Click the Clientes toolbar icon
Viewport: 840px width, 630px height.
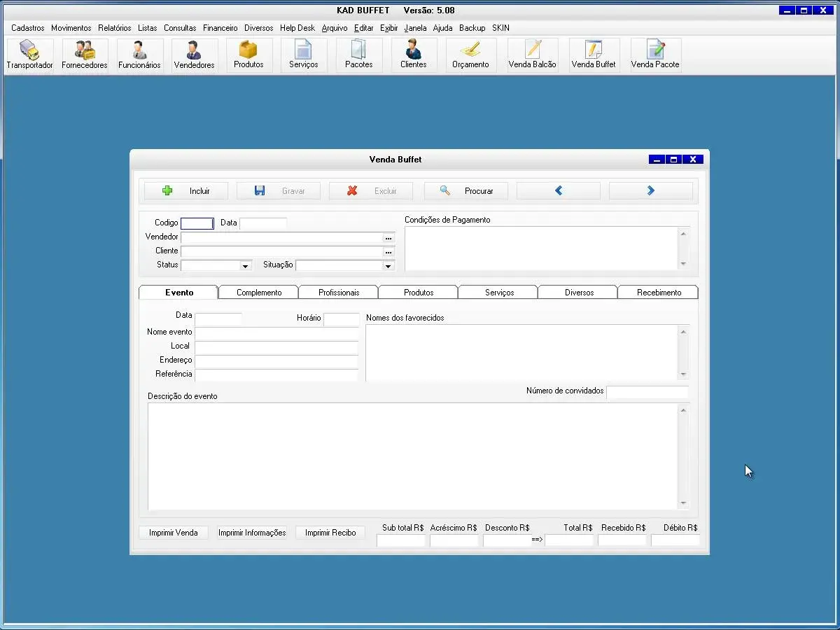(x=413, y=55)
